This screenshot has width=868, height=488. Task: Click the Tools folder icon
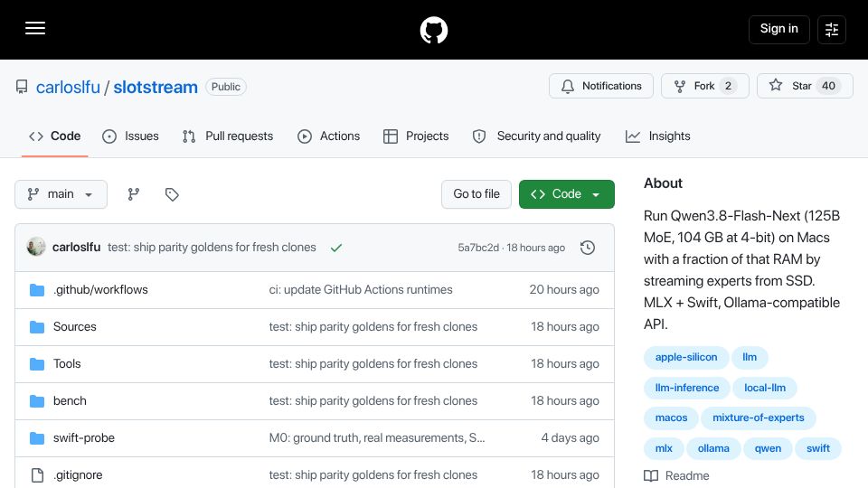(37, 364)
